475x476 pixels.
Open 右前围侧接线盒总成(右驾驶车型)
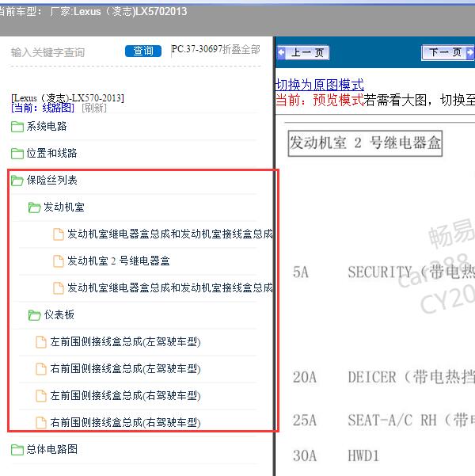(x=125, y=422)
